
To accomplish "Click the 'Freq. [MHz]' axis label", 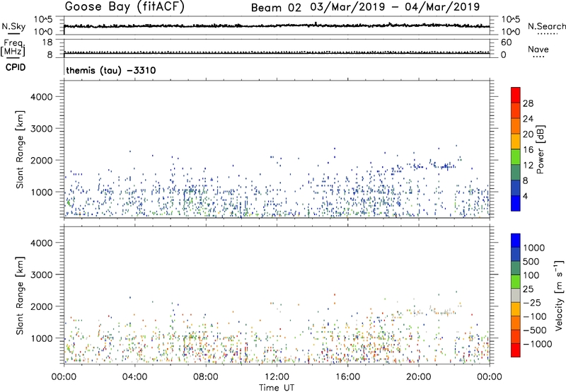I will click(x=13, y=47).
